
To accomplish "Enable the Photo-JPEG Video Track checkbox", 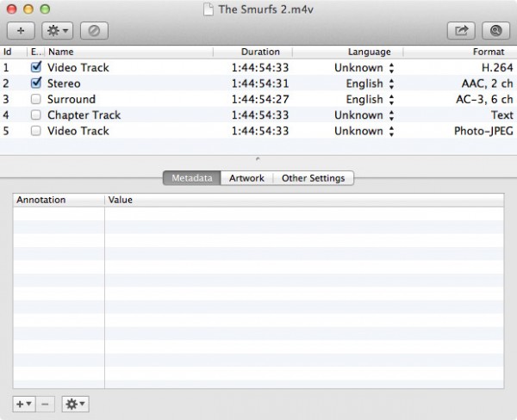I will (35, 131).
